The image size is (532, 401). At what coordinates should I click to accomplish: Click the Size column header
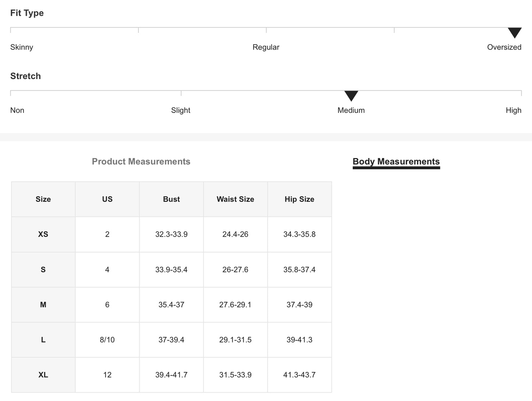coord(43,199)
